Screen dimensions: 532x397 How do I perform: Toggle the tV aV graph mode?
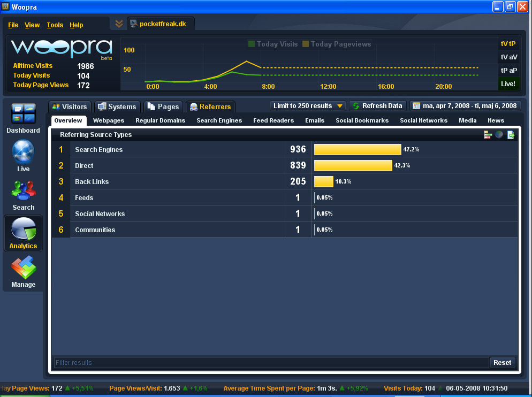coord(508,57)
